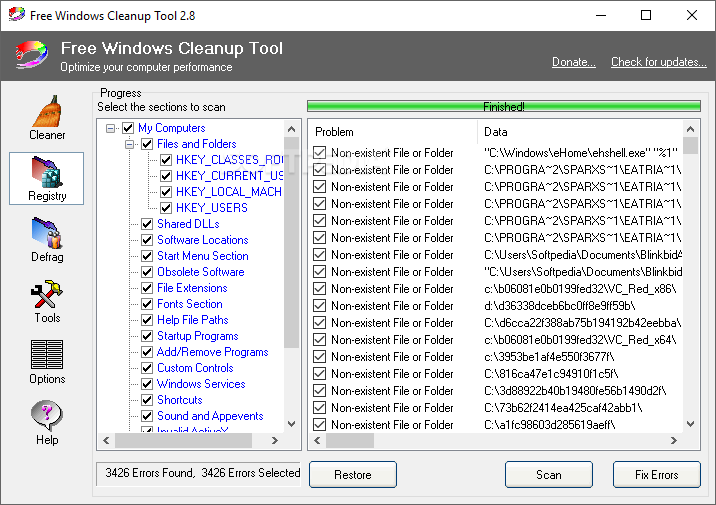The image size is (716, 505).
Task: Click the results list scroll up arrow
Action: [x=690, y=129]
